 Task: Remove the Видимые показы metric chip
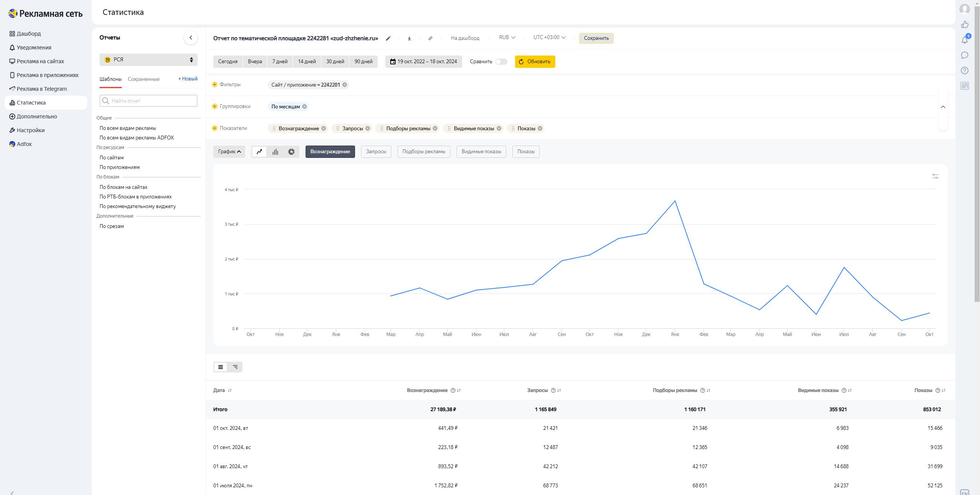click(499, 128)
